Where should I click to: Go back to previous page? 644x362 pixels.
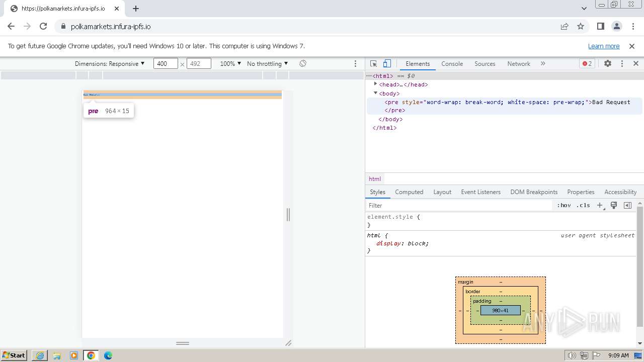tap(11, 26)
